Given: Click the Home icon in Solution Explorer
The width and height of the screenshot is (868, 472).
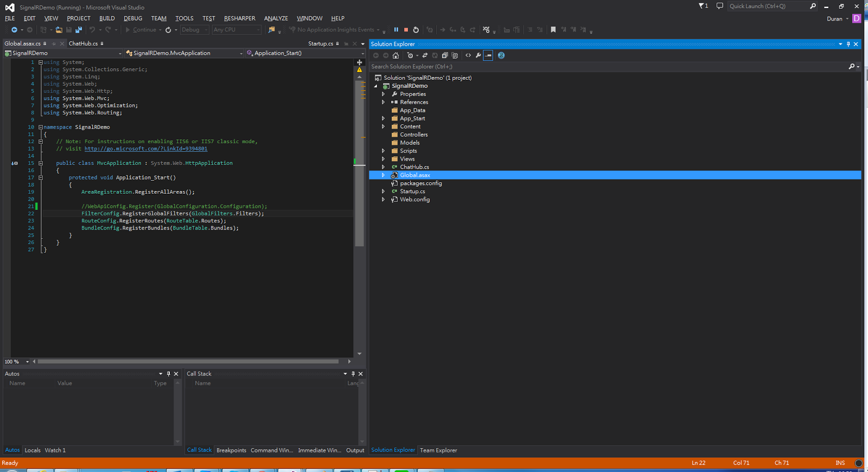Looking at the screenshot, I should point(395,55).
